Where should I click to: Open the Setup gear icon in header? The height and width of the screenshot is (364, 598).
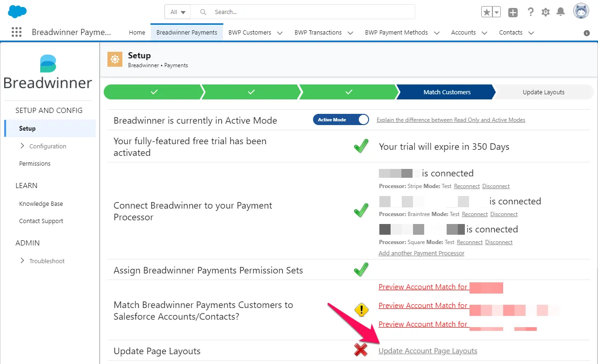[x=546, y=12]
